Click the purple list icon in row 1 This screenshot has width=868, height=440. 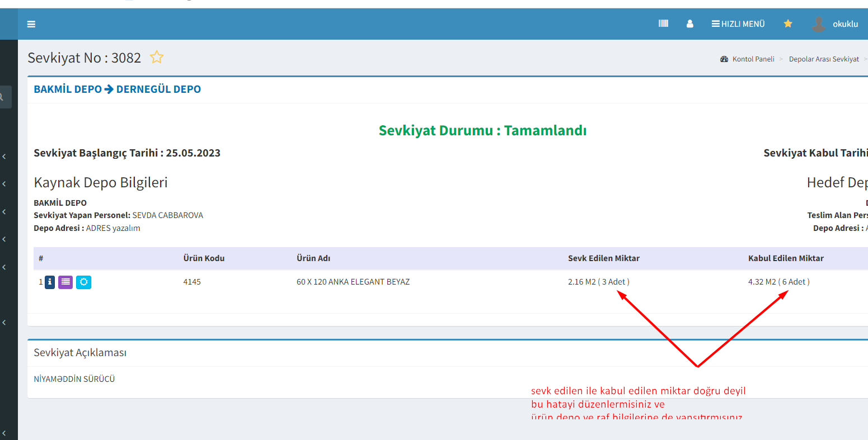(65, 282)
